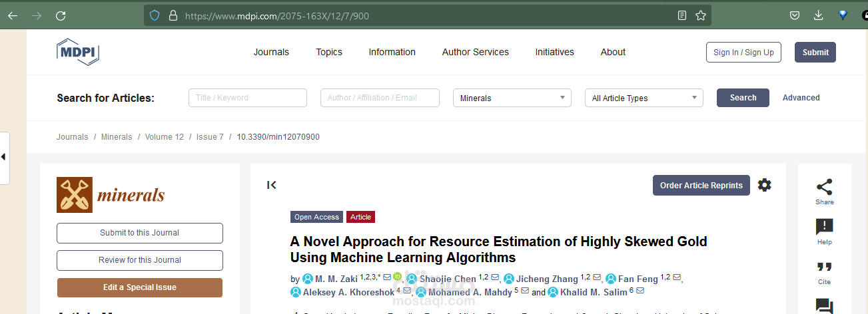Bookmark this page with the star icon
Image resolution: width=868 pixels, height=314 pixels.
pos(701,15)
